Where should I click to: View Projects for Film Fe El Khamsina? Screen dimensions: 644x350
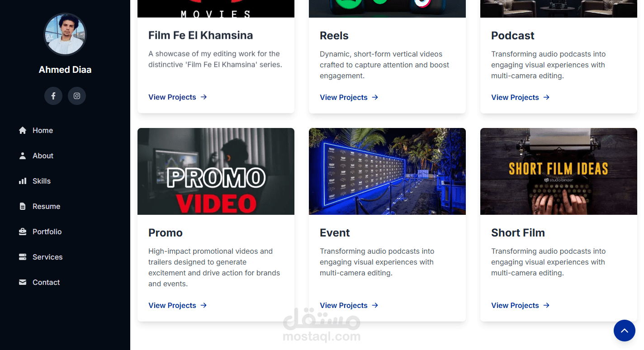coord(178,97)
